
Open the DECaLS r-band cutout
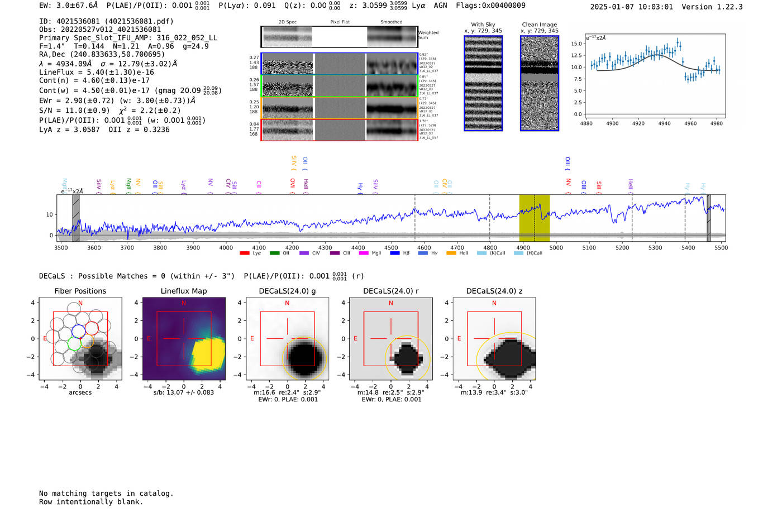coord(390,339)
